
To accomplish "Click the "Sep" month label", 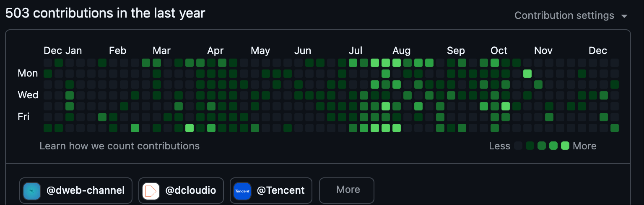I will pos(456,51).
